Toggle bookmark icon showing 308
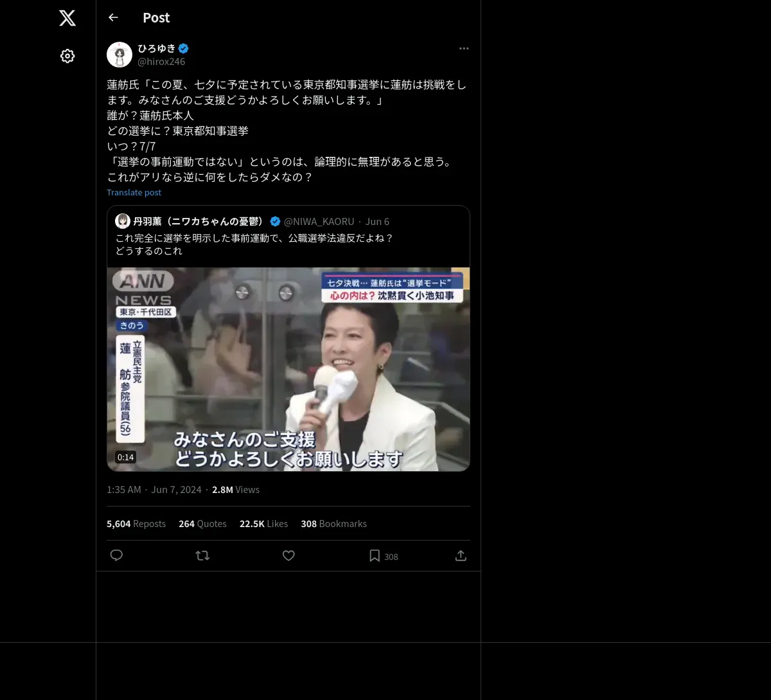The image size is (771, 700). click(x=384, y=556)
